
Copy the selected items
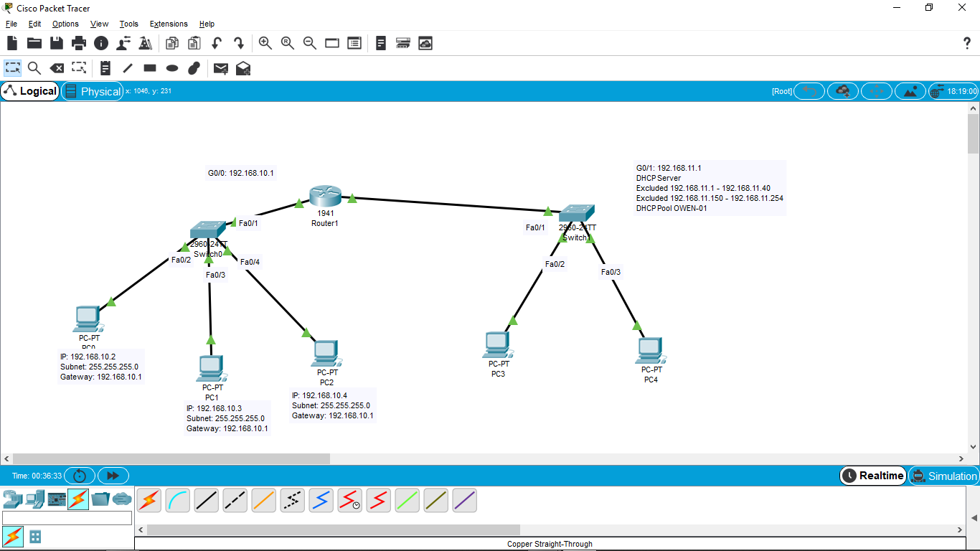(171, 43)
